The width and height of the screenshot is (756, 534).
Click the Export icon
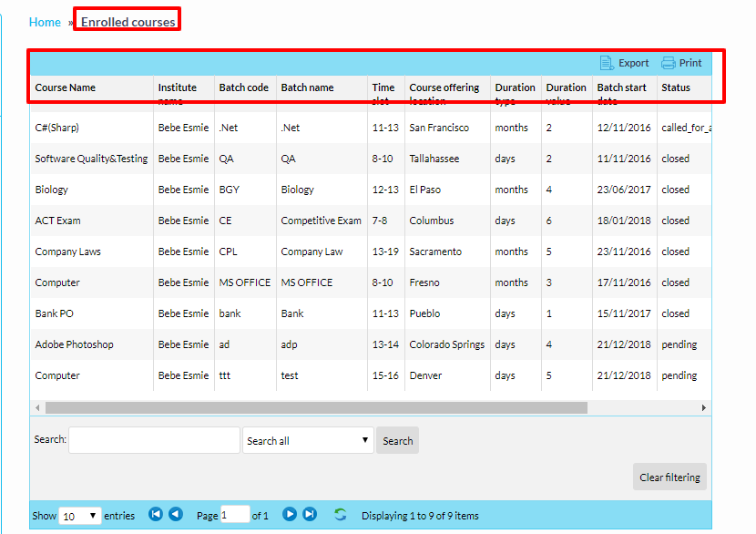coord(608,63)
